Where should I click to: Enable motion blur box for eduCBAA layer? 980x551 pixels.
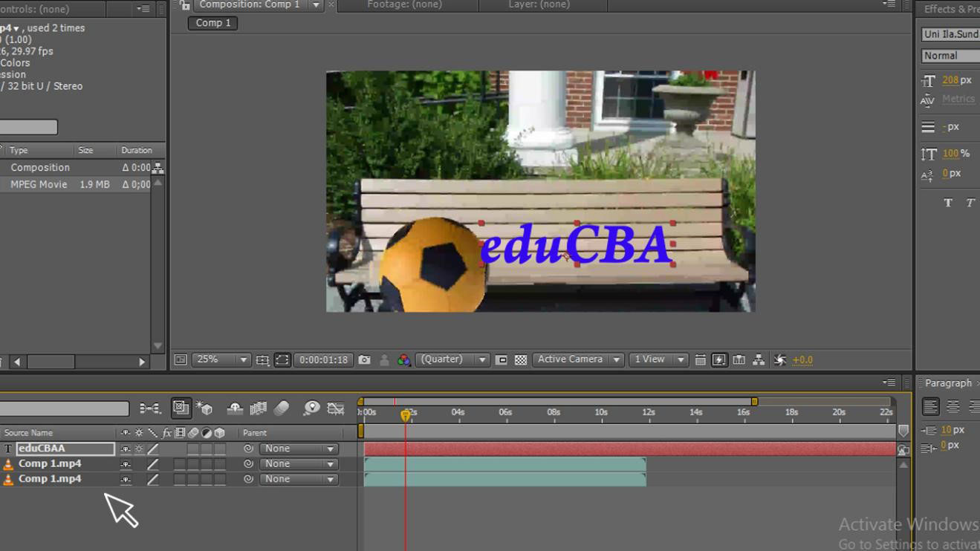click(193, 449)
